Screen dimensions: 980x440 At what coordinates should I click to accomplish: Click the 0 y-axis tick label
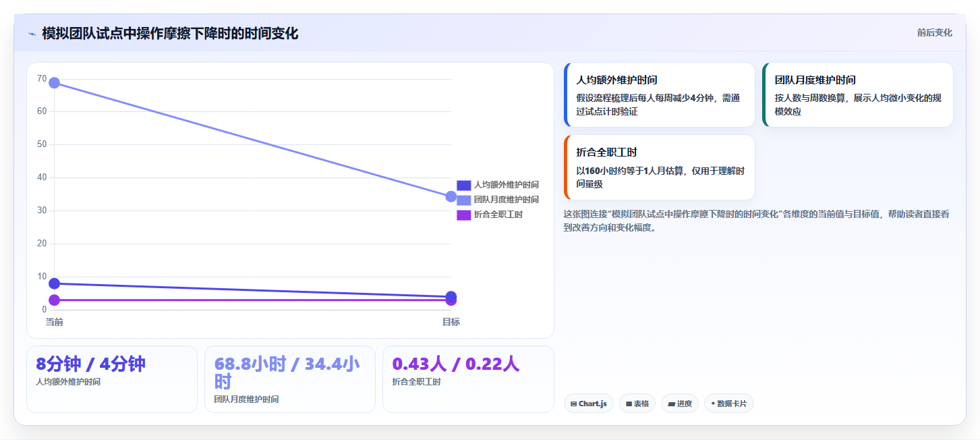point(45,309)
